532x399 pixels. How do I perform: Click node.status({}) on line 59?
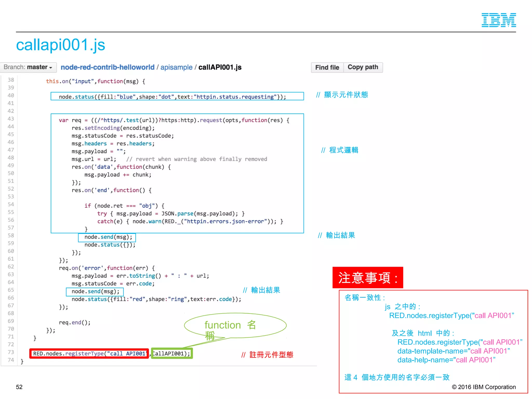pyautogui.click(x=110, y=245)
